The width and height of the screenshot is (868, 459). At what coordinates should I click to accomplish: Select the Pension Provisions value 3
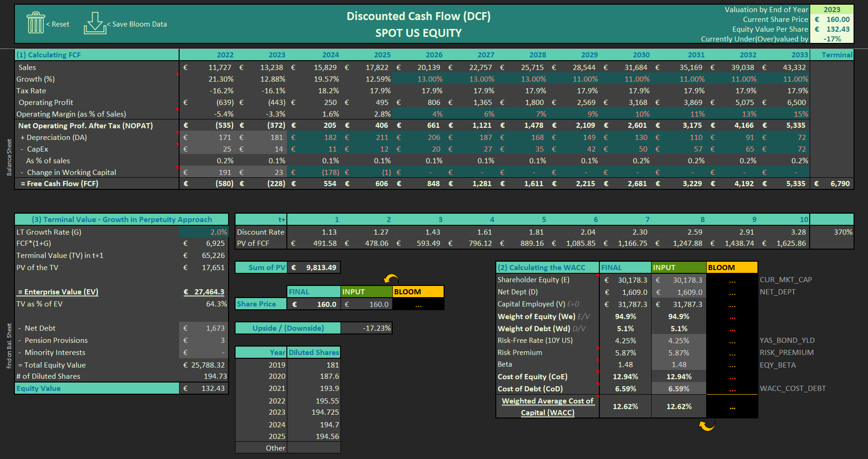click(x=204, y=340)
